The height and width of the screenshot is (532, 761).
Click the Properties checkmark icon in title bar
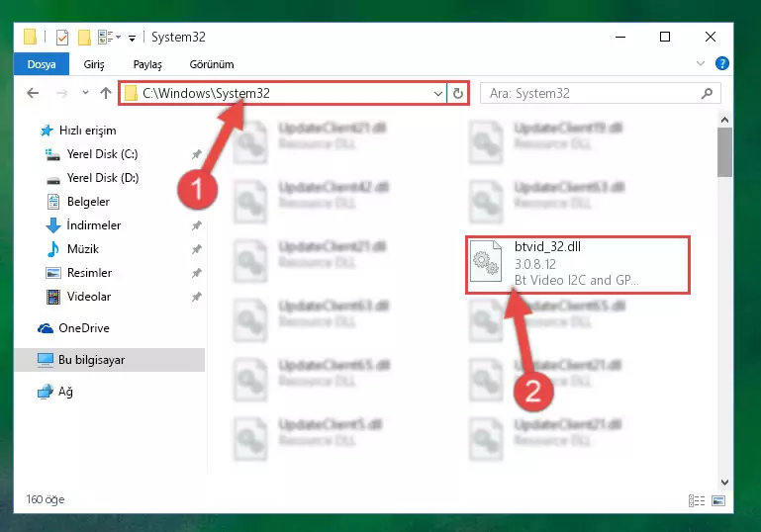click(x=62, y=38)
